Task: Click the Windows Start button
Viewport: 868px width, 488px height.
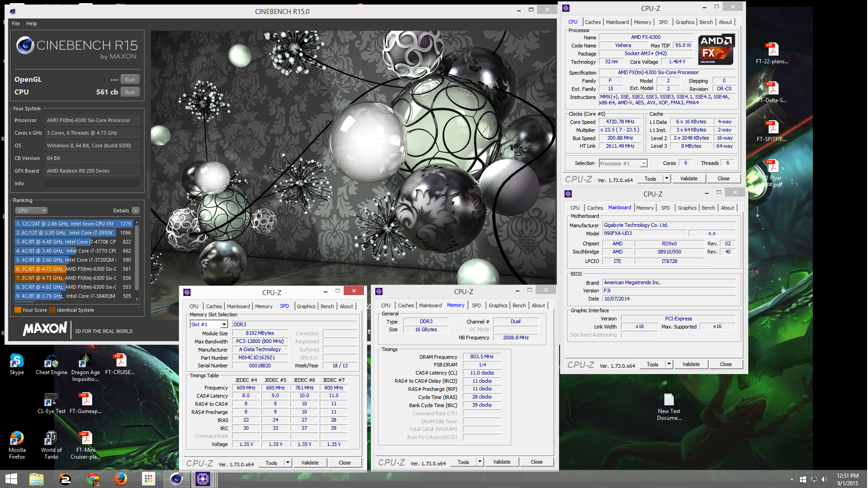Action: pyautogui.click(x=11, y=479)
